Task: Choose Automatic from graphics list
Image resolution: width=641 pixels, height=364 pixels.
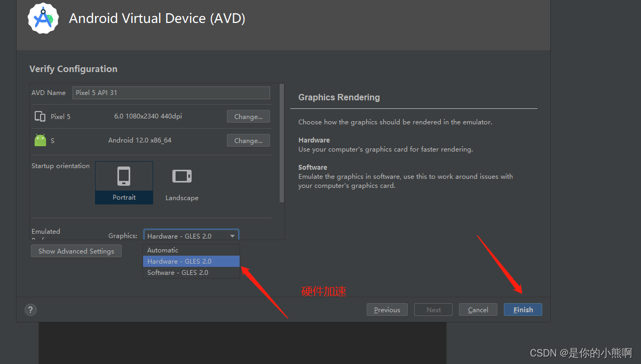Action: tap(191, 250)
